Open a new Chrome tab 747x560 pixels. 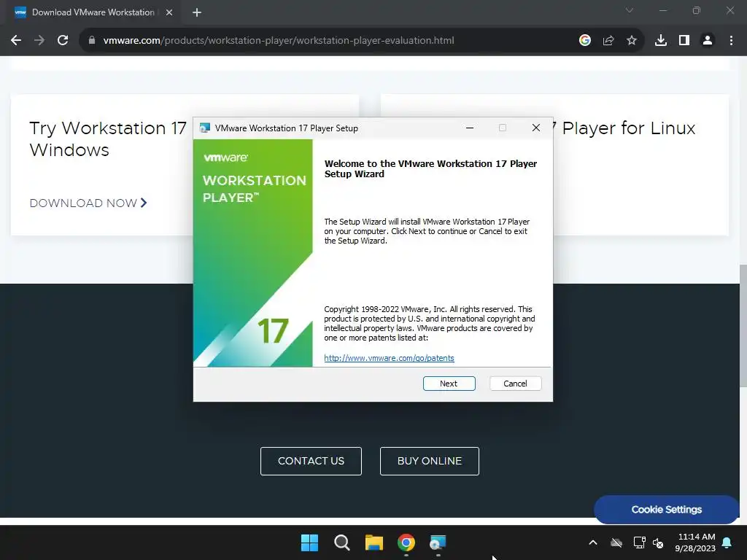197,12
